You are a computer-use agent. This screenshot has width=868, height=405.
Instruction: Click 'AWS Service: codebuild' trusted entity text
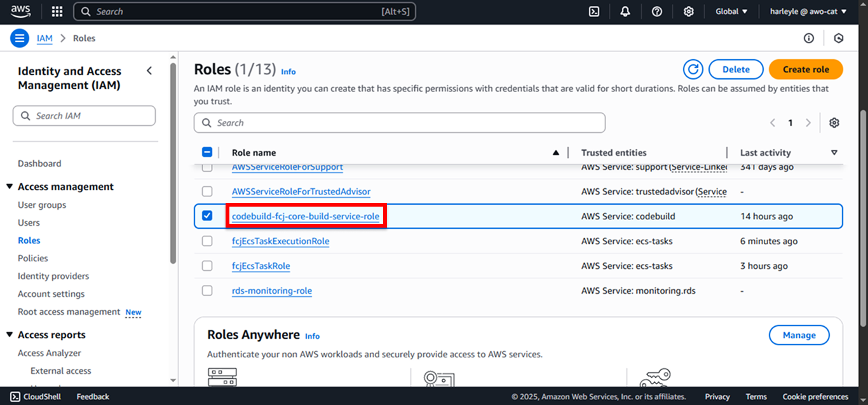click(x=628, y=216)
